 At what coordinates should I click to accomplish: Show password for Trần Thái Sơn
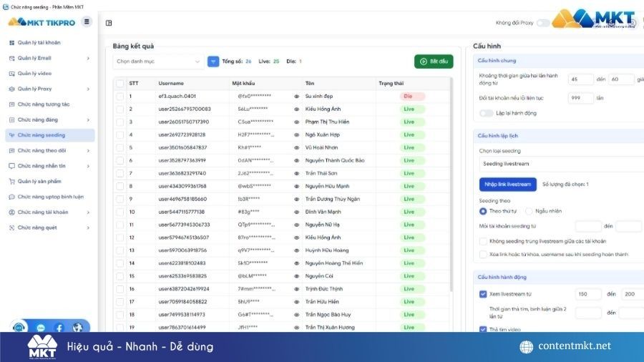click(296, 174)
